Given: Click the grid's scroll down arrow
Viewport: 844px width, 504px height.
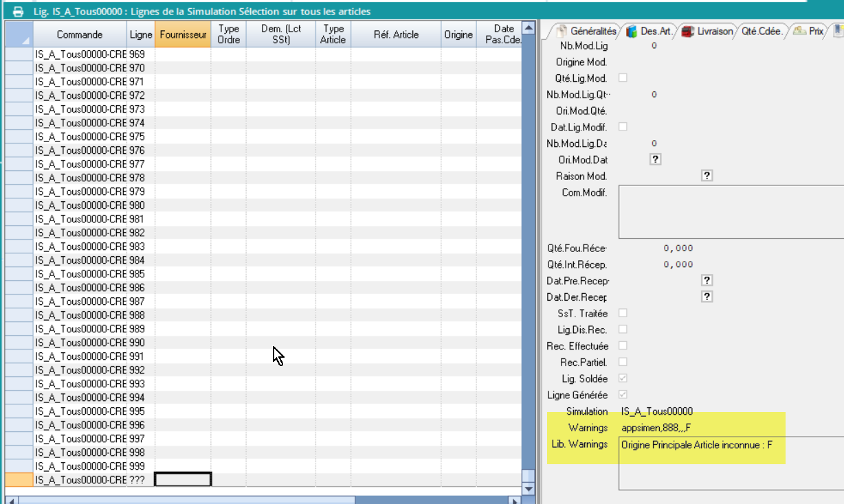Looking at the screenshot, I should (x=528, y=488).
